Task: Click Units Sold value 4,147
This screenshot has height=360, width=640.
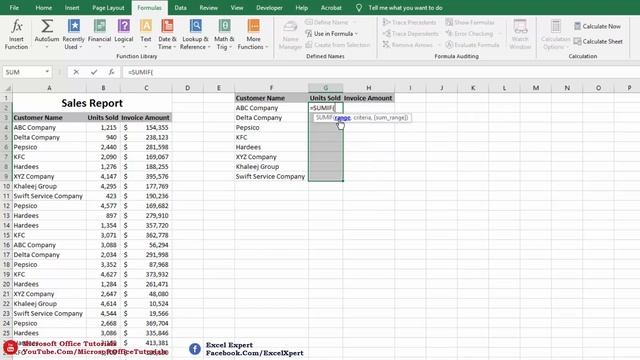Action: coord(103,176)
